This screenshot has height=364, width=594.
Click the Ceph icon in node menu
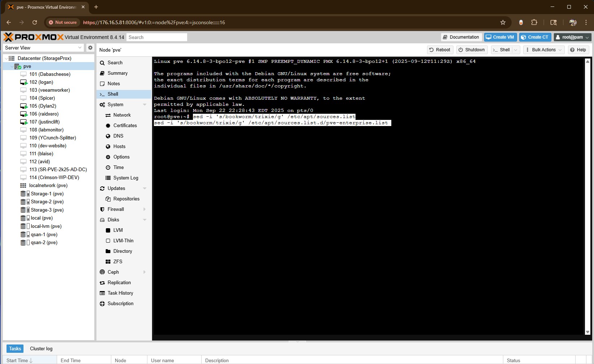(x=102, y=272)
